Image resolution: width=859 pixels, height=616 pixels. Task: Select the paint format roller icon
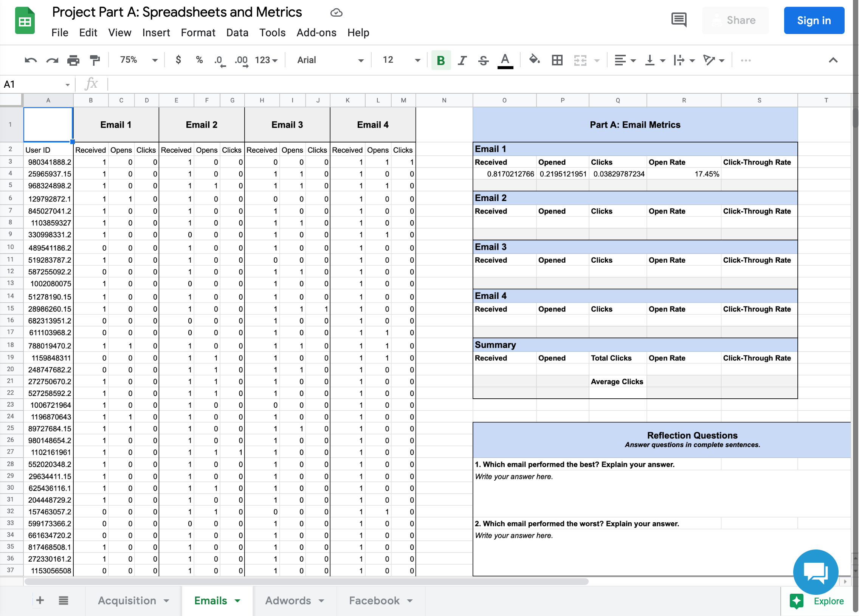pos(95,60)
